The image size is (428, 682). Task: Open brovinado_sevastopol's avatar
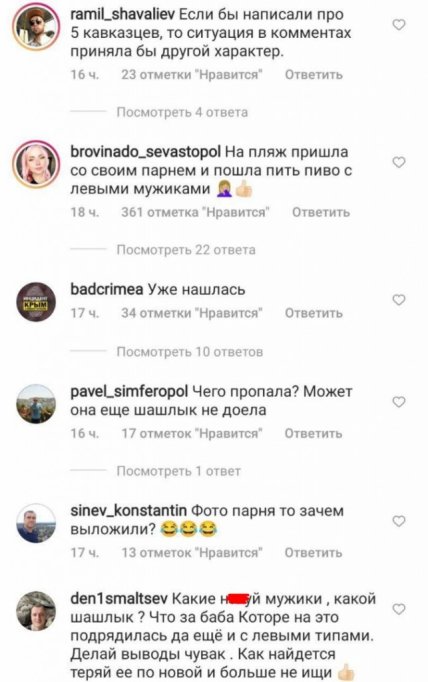tap(36, 164)
